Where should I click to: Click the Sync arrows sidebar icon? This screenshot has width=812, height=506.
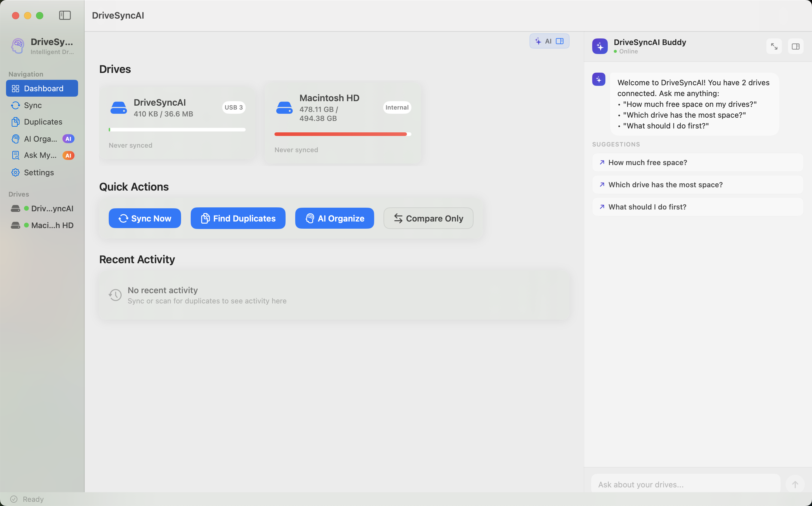pos(15,105)
